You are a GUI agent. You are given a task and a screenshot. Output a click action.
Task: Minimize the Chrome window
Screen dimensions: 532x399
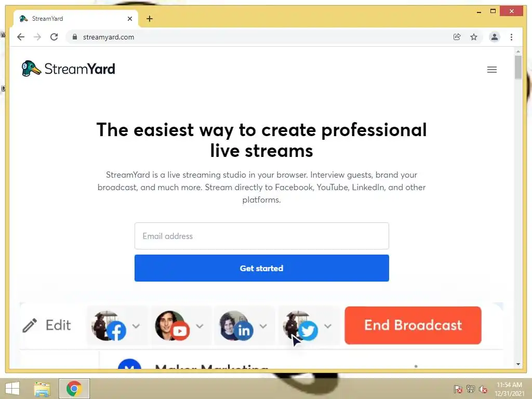[478, 11]
